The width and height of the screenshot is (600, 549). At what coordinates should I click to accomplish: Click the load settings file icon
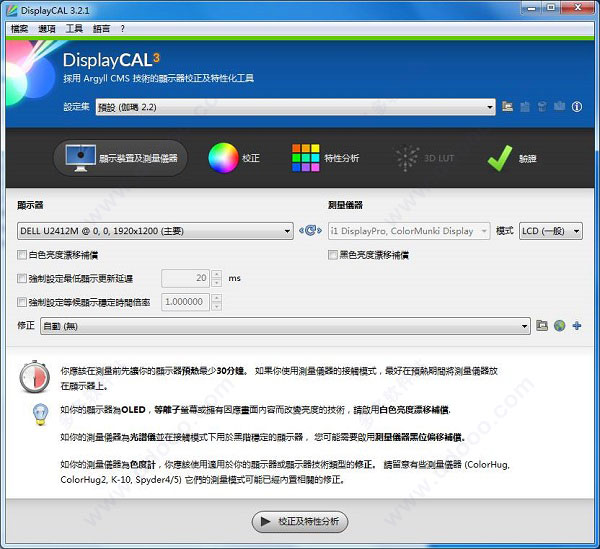507,106
